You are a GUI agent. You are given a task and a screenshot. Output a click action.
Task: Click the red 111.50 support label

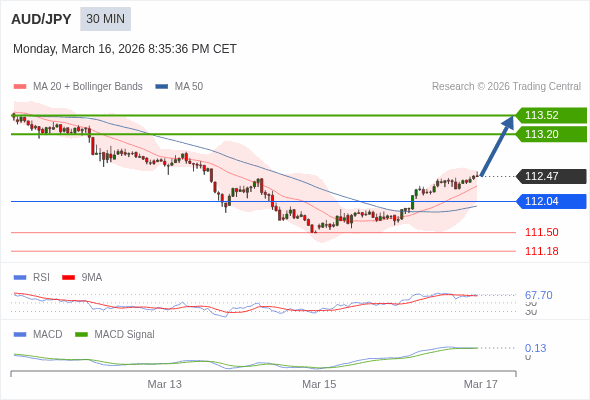(x=542, y=232)
